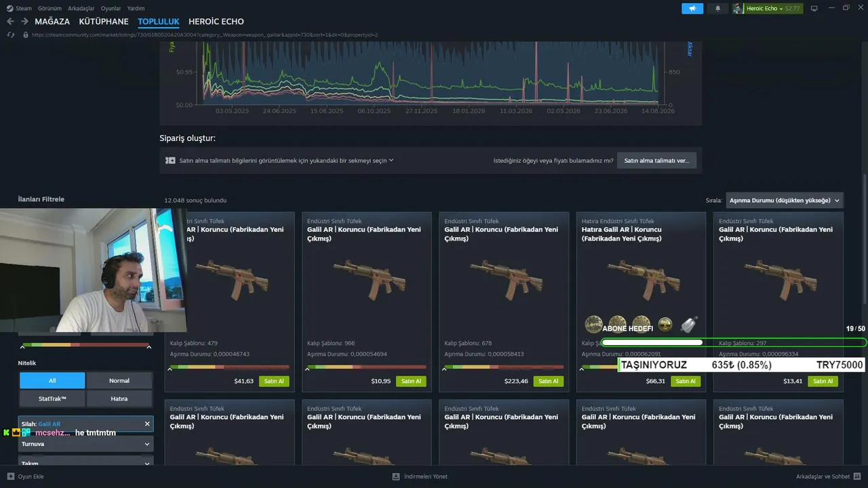Click right handle of filter wear slider

149,347
